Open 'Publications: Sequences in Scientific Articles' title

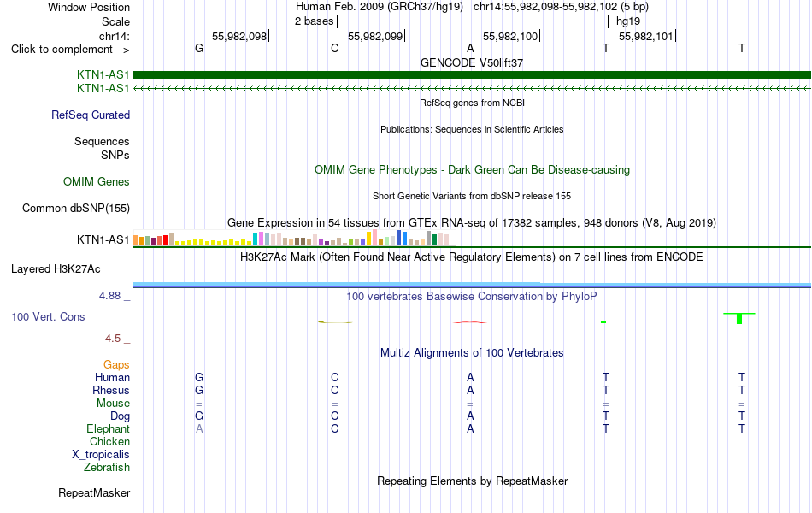472,129
